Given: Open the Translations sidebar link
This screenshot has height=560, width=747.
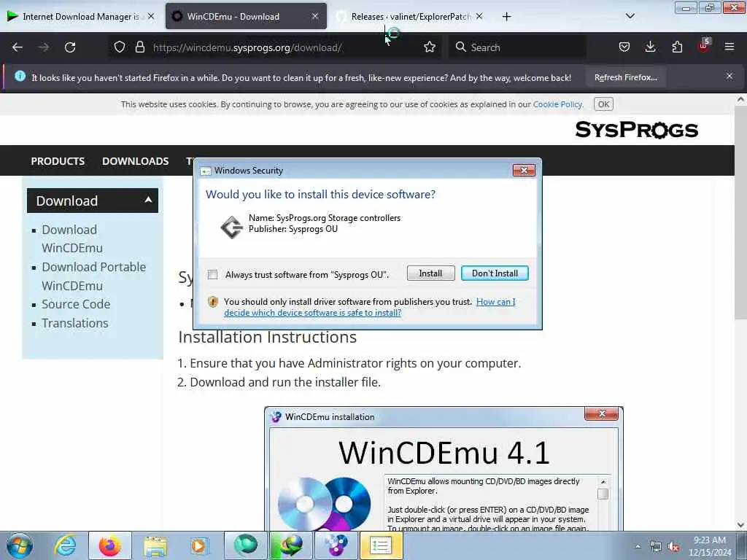Looking at the screenshot, I should (75, 323).
